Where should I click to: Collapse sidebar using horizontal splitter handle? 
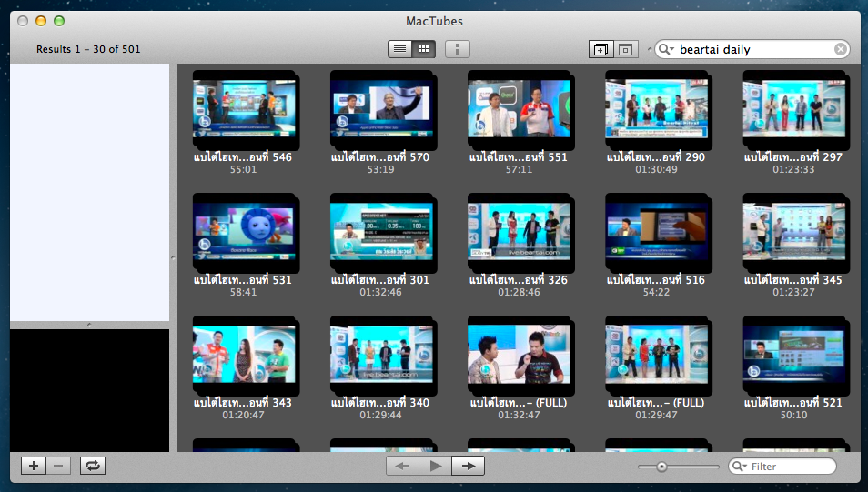point(88,325)
